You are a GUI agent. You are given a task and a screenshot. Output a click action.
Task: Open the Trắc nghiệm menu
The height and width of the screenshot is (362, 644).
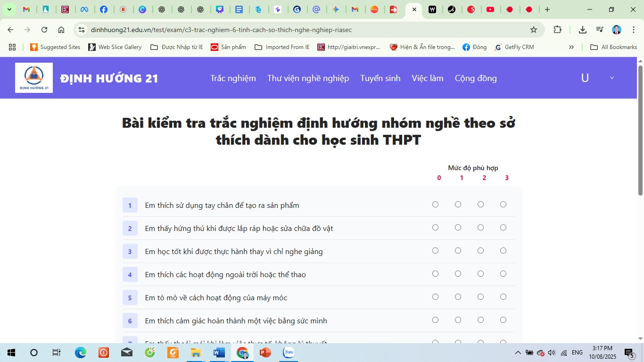[233, 78]
